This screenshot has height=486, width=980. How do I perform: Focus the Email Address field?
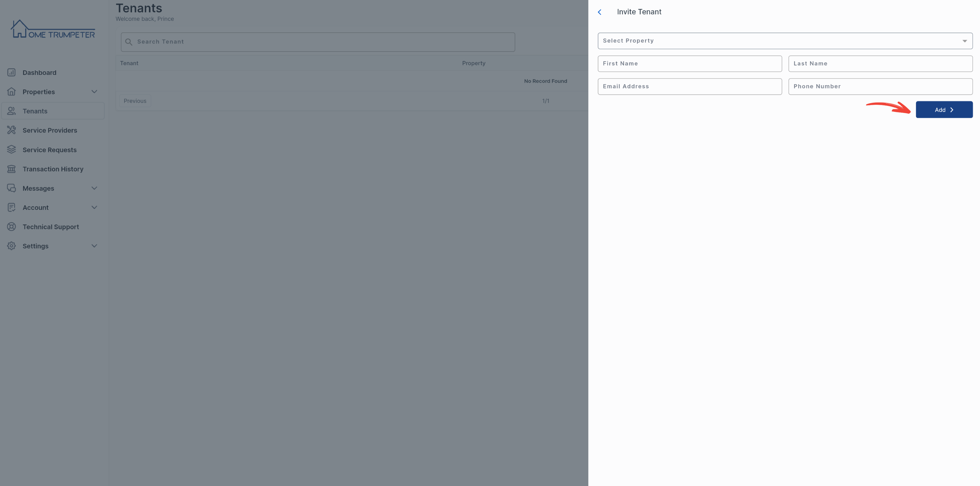point(689,86)
